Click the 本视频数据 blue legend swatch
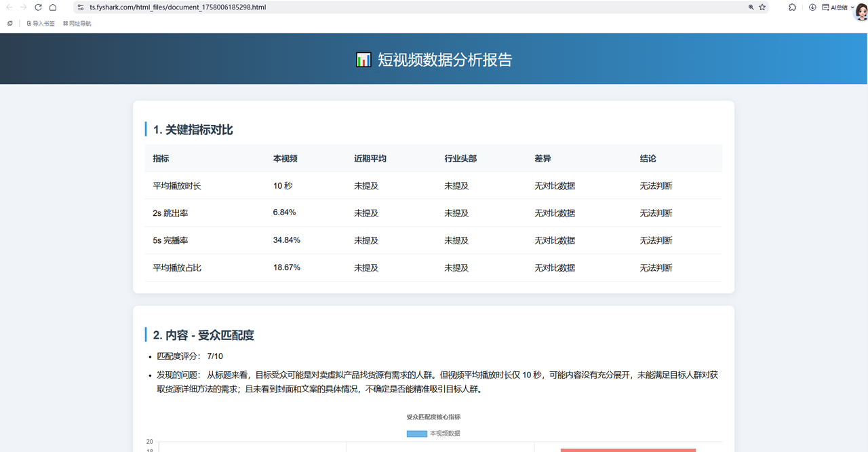 [x=416, y=433]
